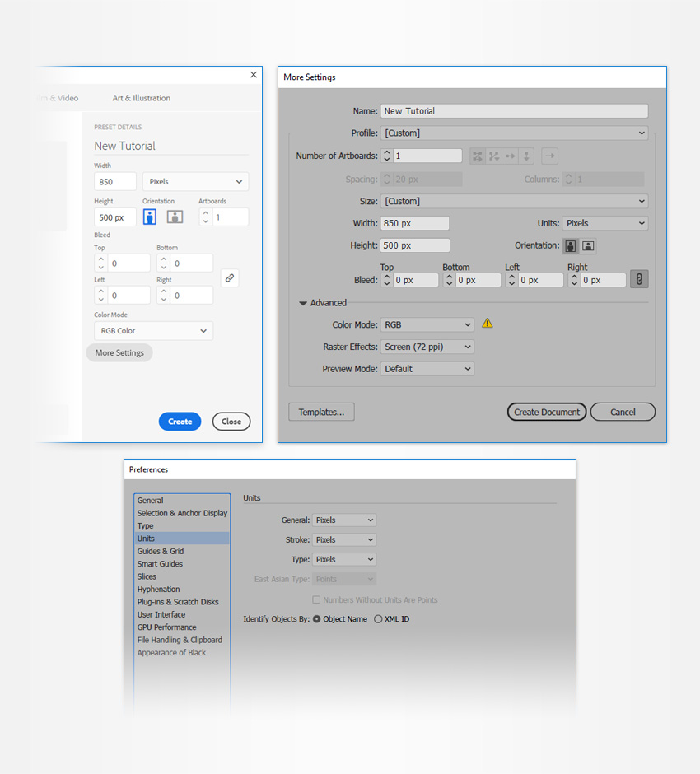Expand the Stroke units dropdown in Preferences

point(344,540)
